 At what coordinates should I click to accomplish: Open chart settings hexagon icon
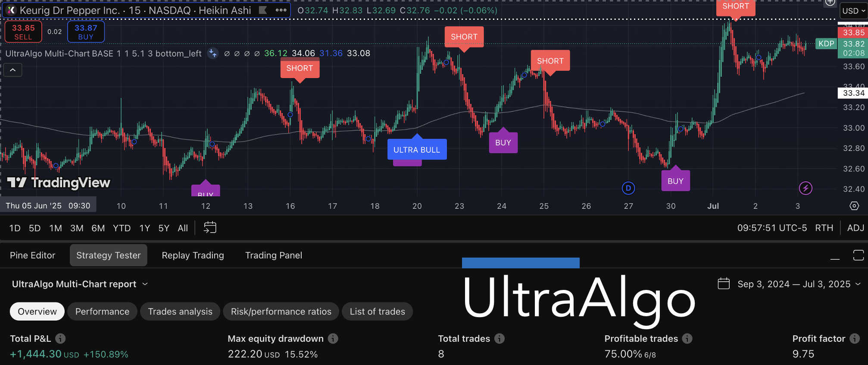(854, 206)
